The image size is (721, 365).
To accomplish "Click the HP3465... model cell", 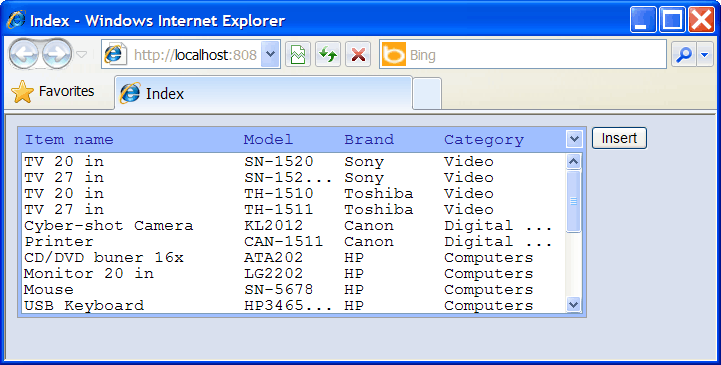I will (288, 305).
